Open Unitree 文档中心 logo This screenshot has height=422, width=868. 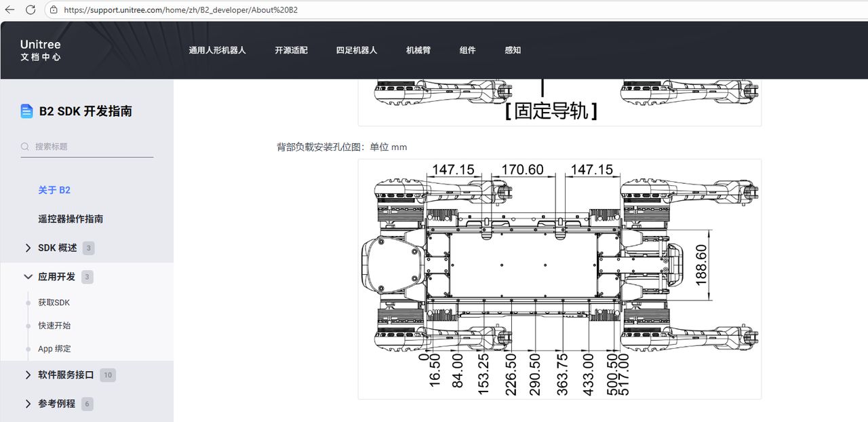tap(41, 50)
